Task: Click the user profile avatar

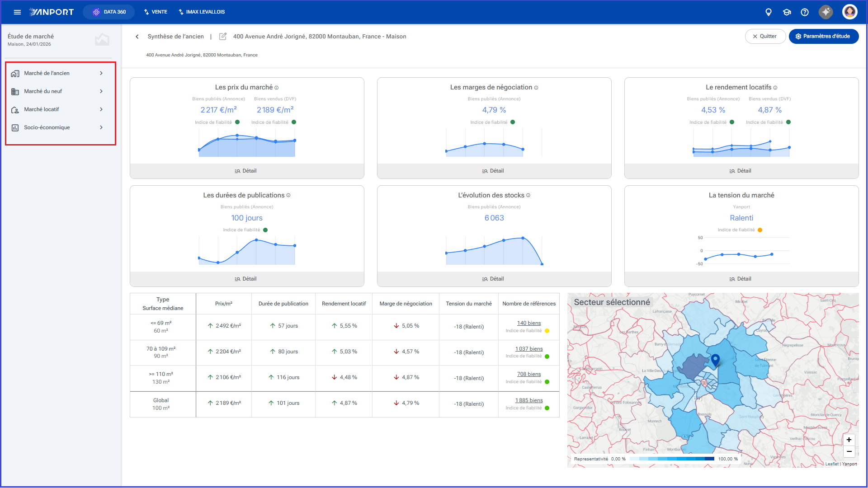Action: tap(850, 12)
